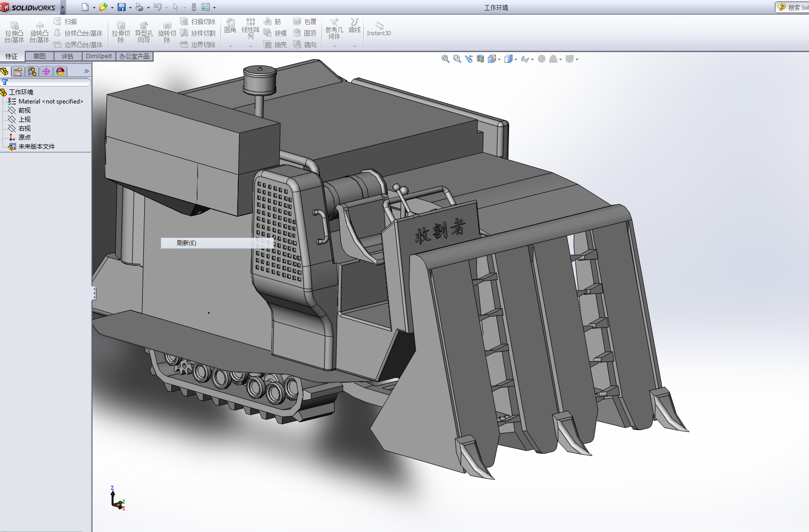The height and width of the screenshot is (532, 809).
Task: Click the Save disk icon
Action: 122,7
